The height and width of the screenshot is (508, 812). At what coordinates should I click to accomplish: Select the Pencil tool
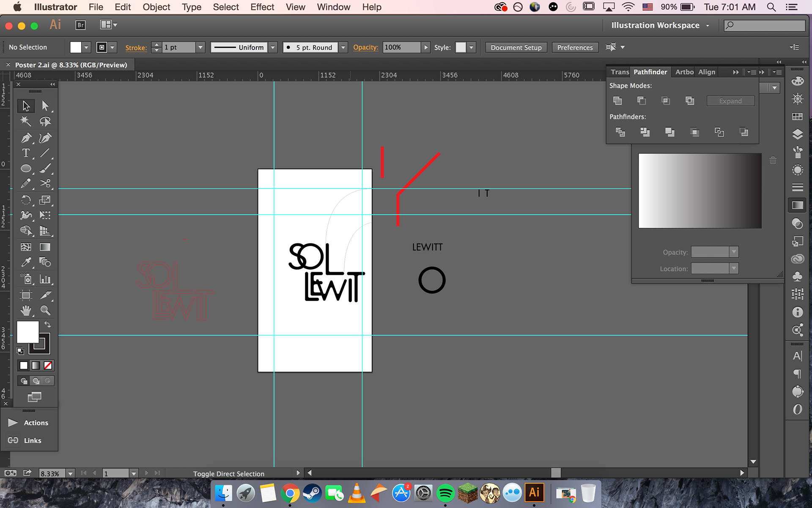(26, 184)
